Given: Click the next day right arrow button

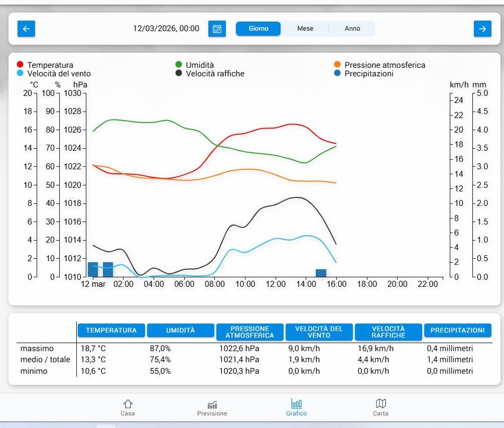Looking at the screenshot, I should coord(482,29).
